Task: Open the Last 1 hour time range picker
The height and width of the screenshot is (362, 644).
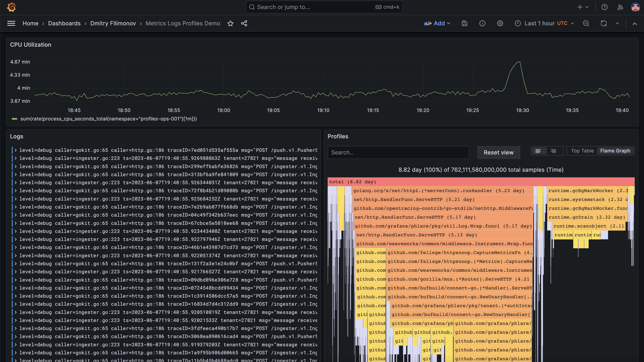Action: [x=544, y=23]
